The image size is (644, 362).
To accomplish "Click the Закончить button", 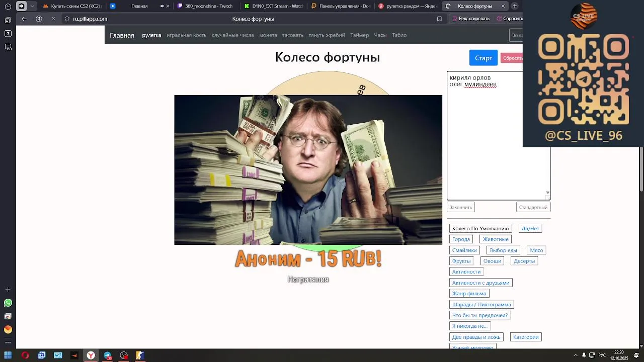I will 461,207.
